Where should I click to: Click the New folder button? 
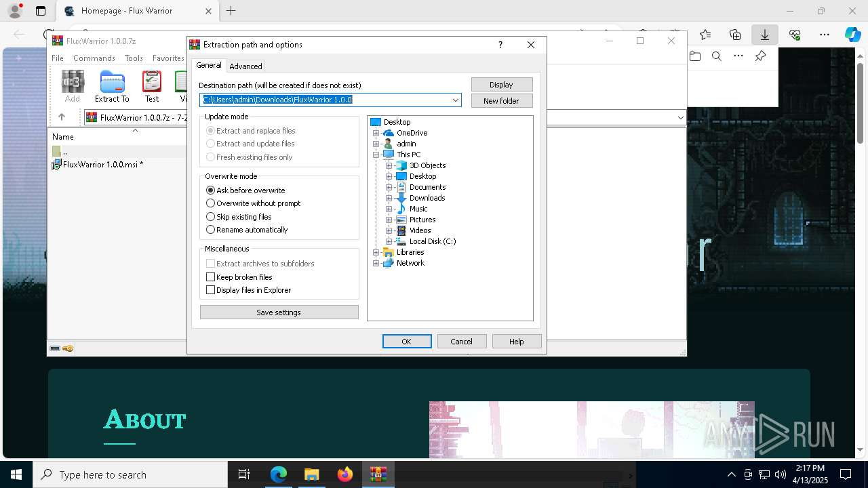[502, 101]
